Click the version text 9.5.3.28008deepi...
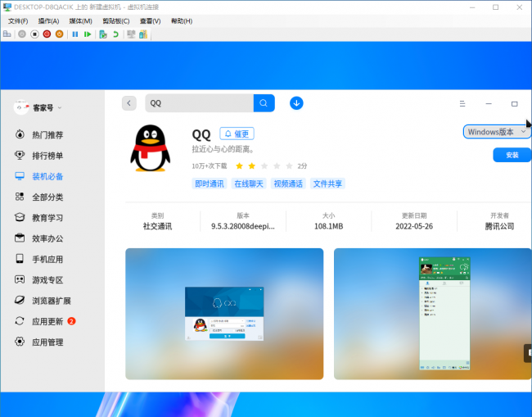532x417 pixels. pyautogui.click(x=243, y=226)
